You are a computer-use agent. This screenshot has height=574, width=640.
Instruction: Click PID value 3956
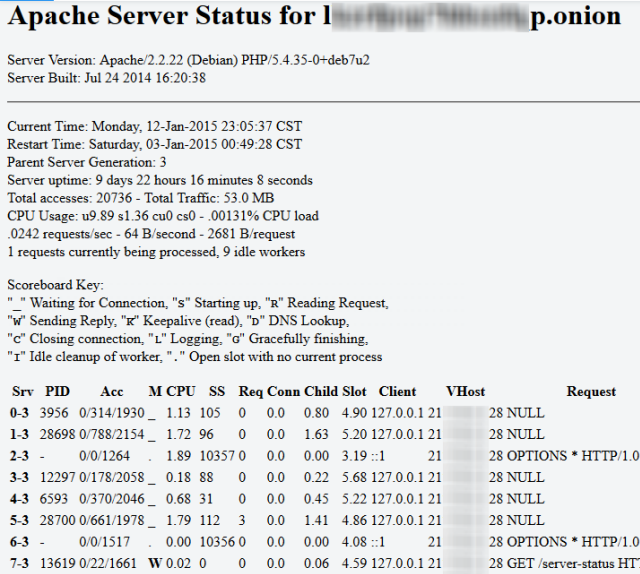tap(54, 413)
